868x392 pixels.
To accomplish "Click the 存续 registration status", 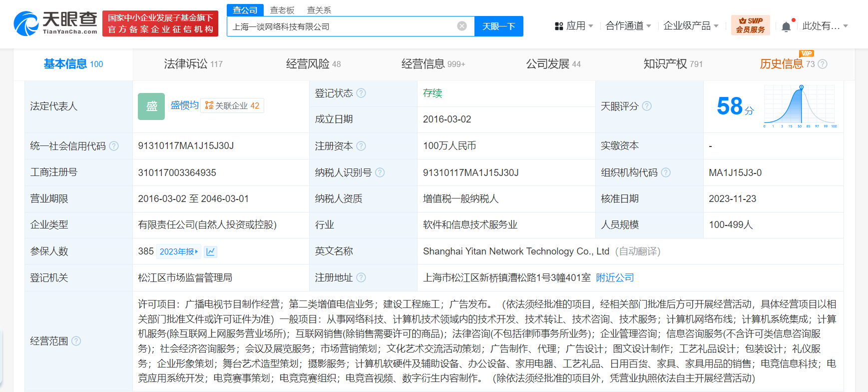I will click(x=433, y=93).
